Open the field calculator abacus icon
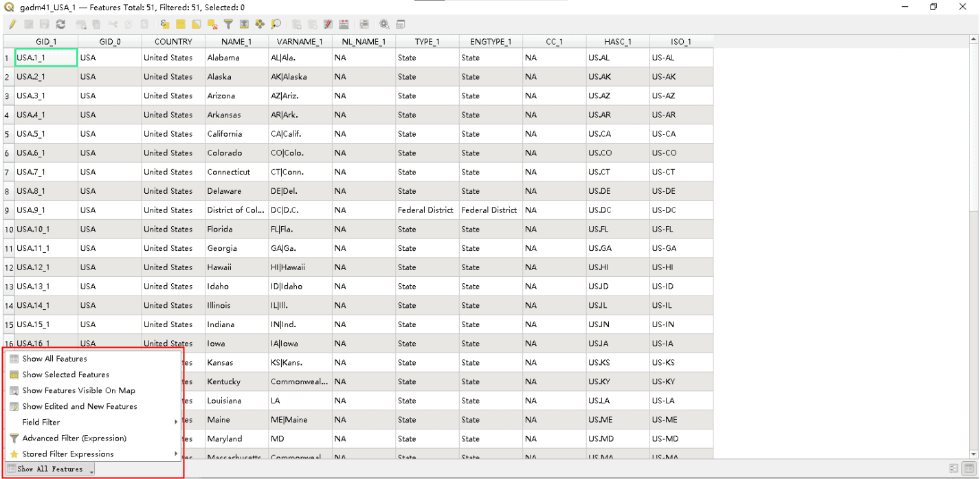 (x=344, y=24)
